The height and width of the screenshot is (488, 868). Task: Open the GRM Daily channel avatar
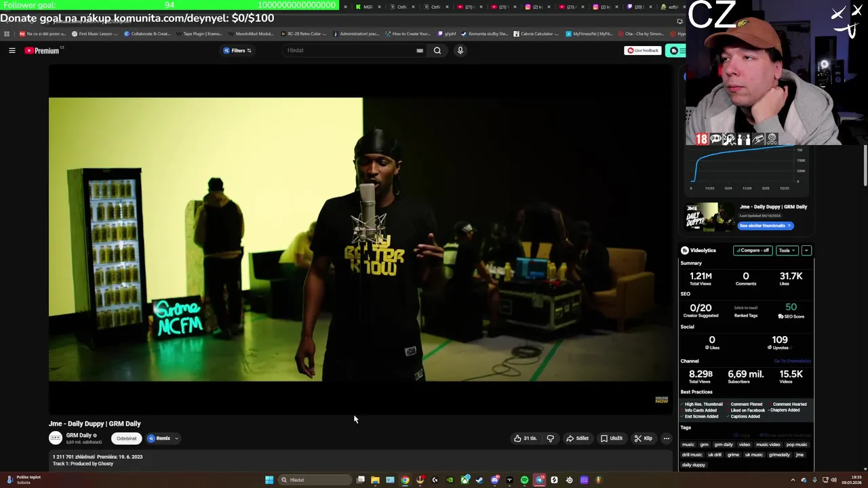click(56, 438)
